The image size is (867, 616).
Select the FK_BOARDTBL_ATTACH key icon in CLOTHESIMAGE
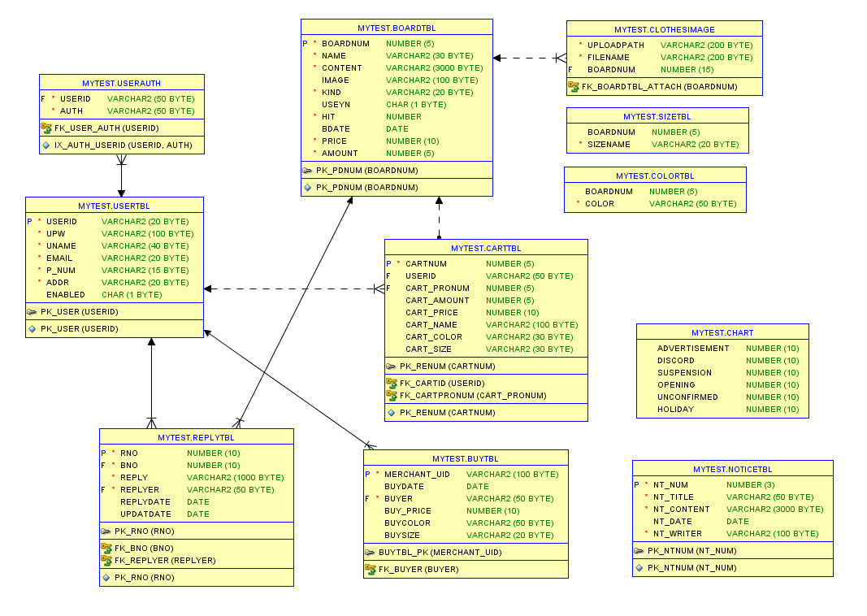click(x=575, y=86)
